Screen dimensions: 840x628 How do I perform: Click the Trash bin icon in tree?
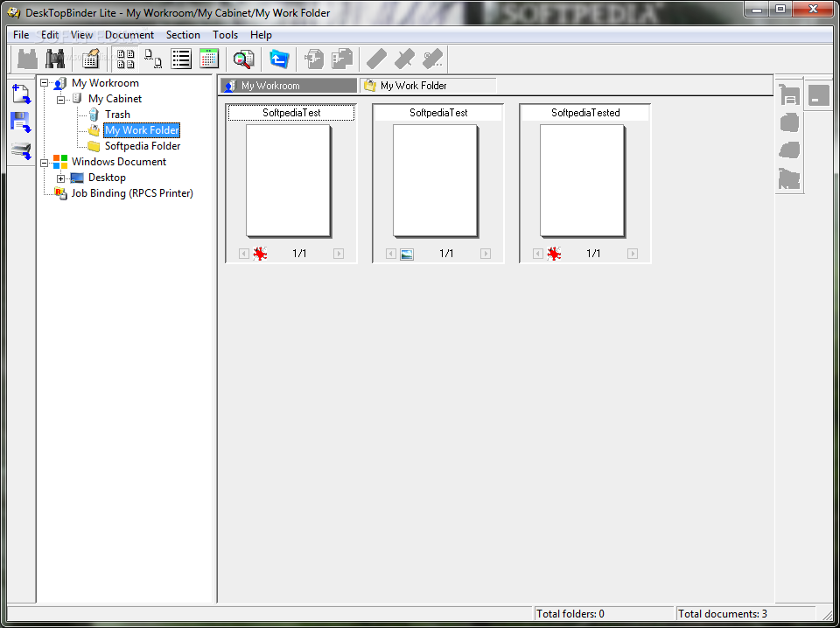[94, 114]
